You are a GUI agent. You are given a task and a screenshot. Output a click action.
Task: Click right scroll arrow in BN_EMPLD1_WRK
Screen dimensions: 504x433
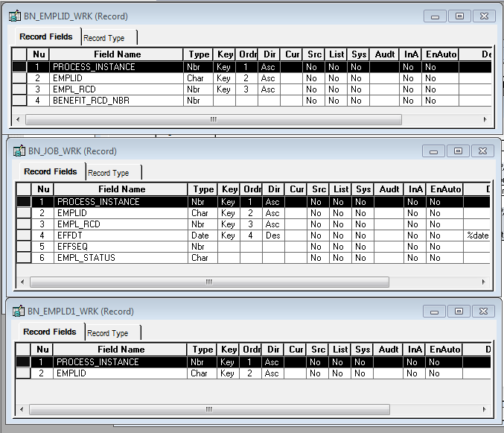(x=485, y=409)
